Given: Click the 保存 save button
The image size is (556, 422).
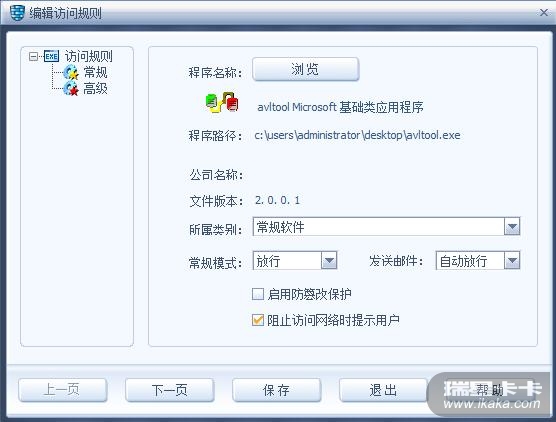Looking at the screenshot, I should pos(276,390).
